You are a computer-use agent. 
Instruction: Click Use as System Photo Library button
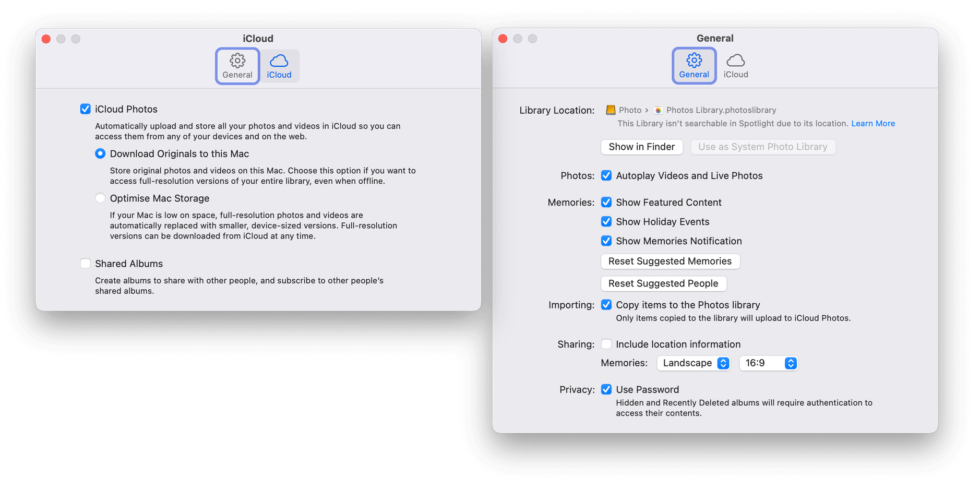coord(763,147)
